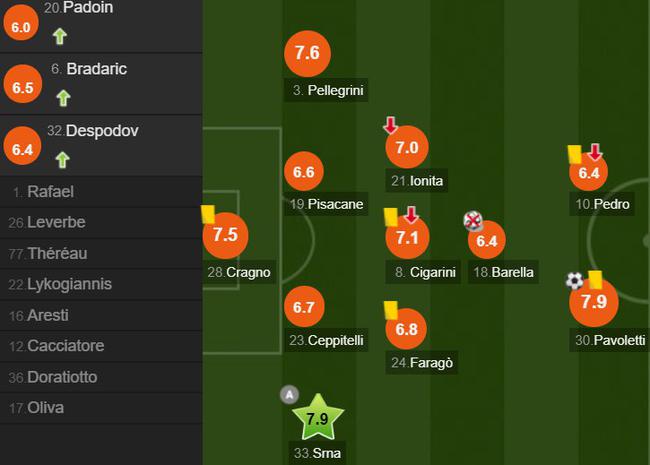Click Pellegrini's 7.6 rating bubble
This screenshot has height=465, width=650.
[307, 54]
